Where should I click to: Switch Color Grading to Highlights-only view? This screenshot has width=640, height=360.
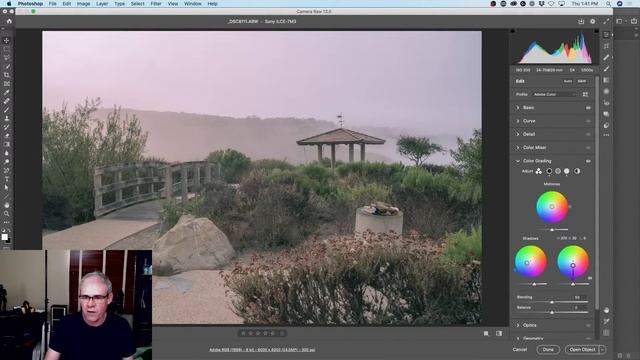567,171
